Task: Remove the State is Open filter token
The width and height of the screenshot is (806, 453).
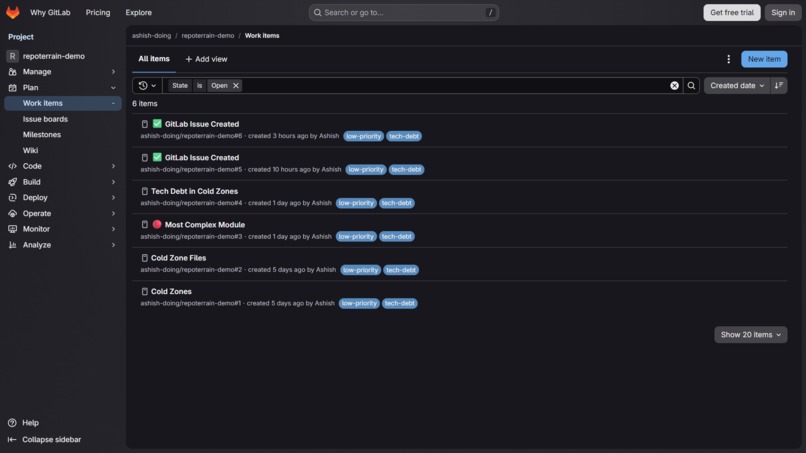Action: coord(235,85)
